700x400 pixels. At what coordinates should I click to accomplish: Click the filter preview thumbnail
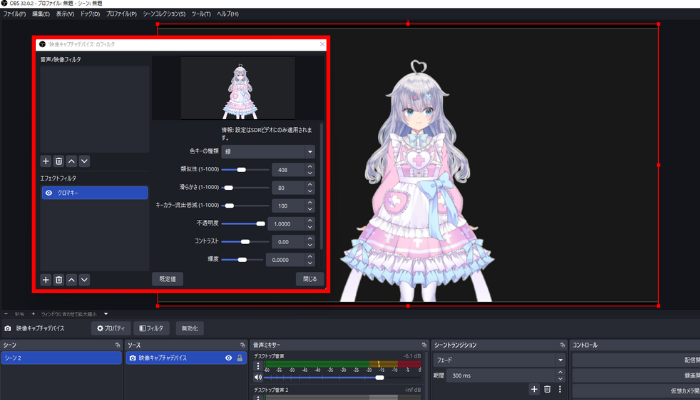[x=238, y=88]
